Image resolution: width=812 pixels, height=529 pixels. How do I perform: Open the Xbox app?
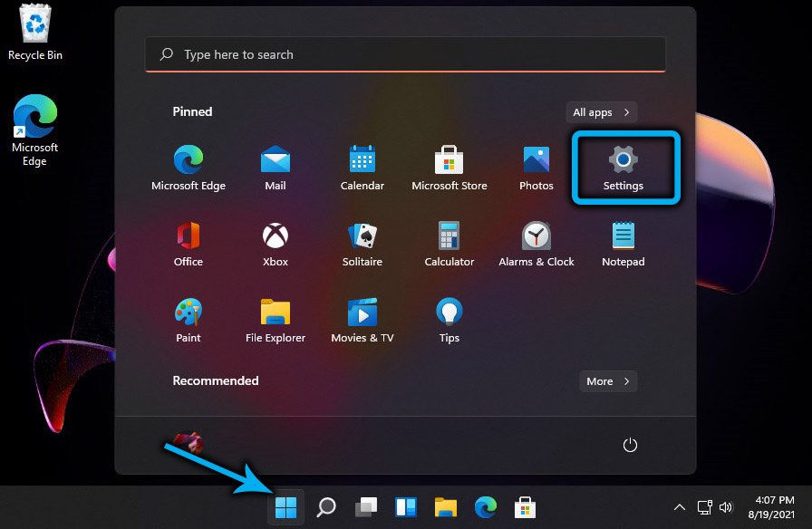275,242
